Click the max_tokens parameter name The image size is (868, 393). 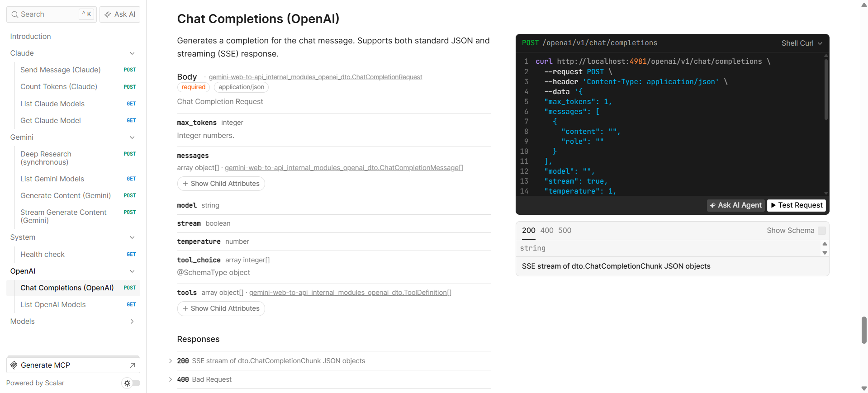click(197, 123)
